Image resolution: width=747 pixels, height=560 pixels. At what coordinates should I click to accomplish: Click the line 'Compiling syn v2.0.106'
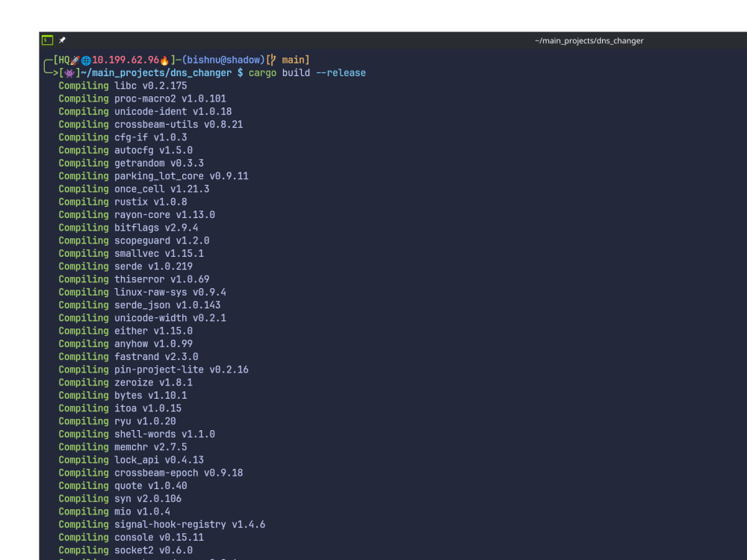120,498
